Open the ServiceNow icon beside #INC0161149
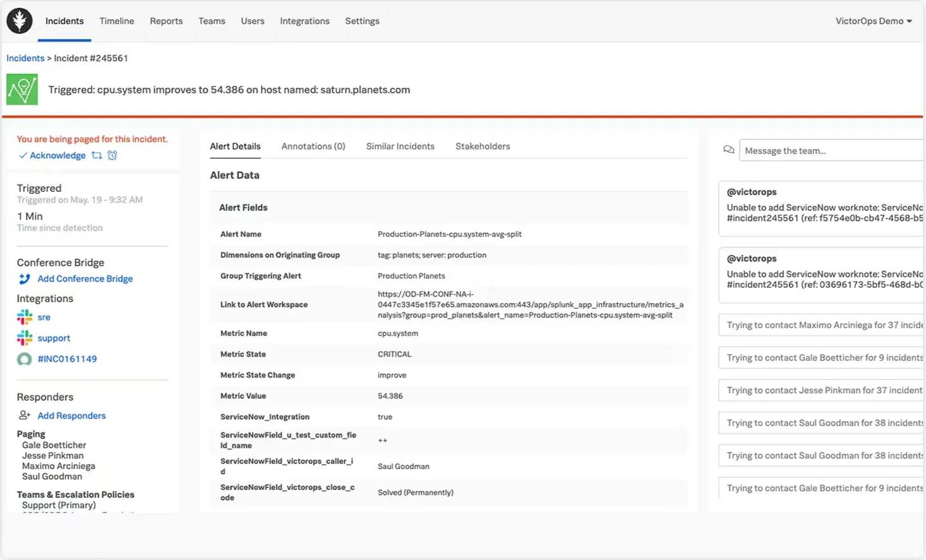Screen dimensions: 926x560 point(23,359)
